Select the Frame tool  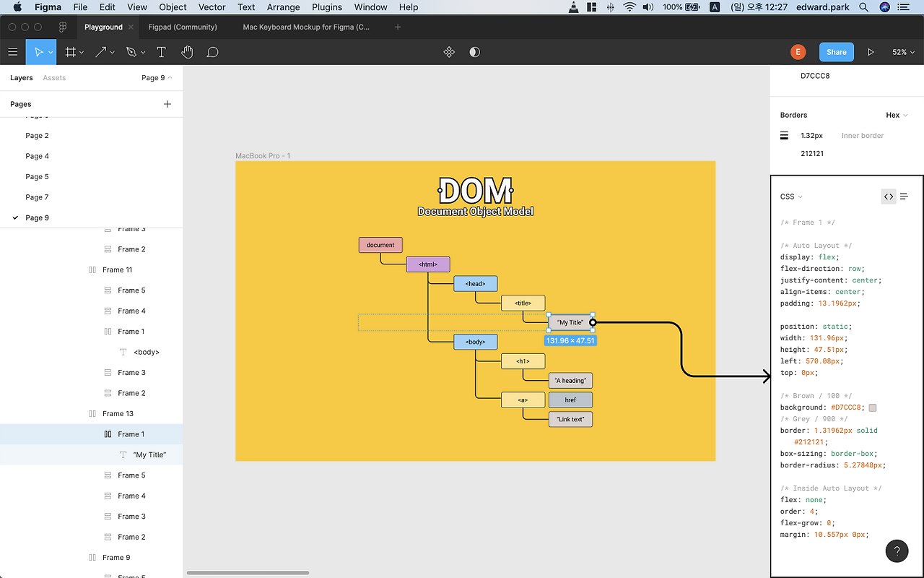tap(70, 52)
